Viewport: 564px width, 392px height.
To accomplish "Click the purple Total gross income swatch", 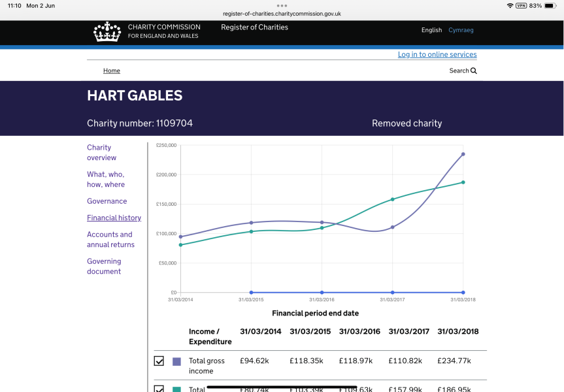I will coord(176,361).
